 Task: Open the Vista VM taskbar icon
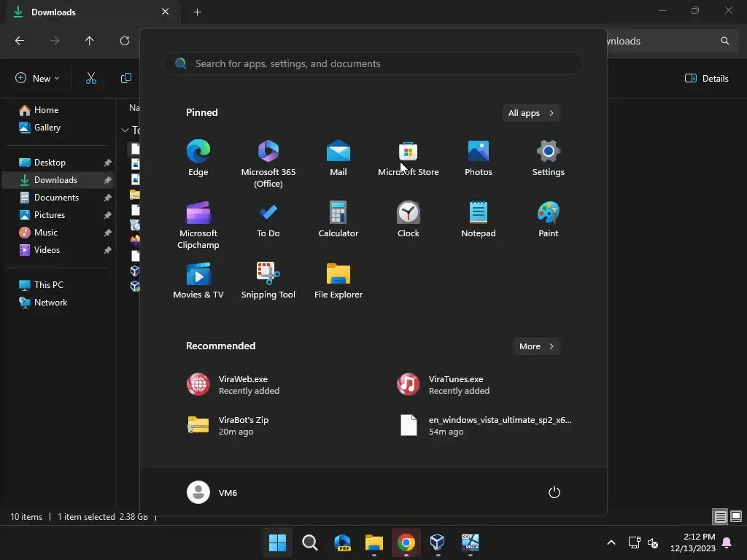pos(470,542)
